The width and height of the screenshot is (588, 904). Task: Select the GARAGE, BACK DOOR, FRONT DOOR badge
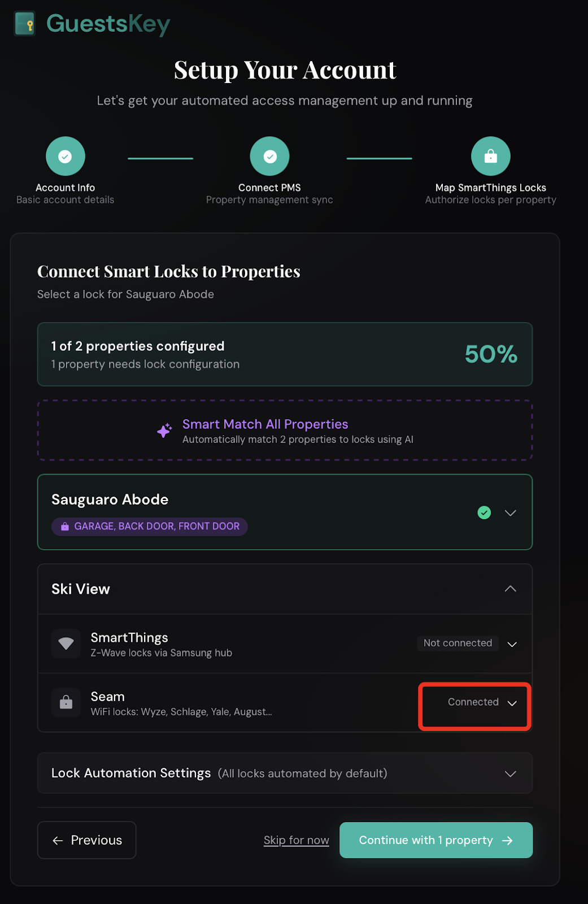point(149,526)
